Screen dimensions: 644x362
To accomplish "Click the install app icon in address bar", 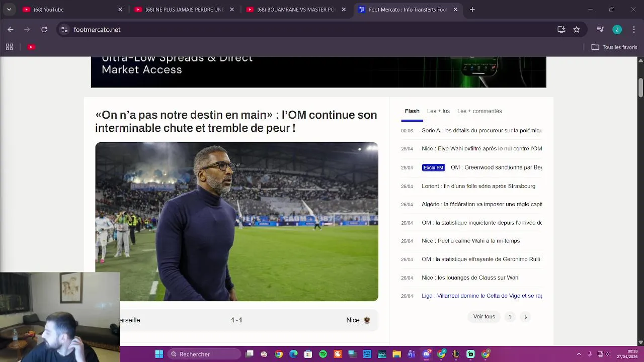I will pos(561,30).
